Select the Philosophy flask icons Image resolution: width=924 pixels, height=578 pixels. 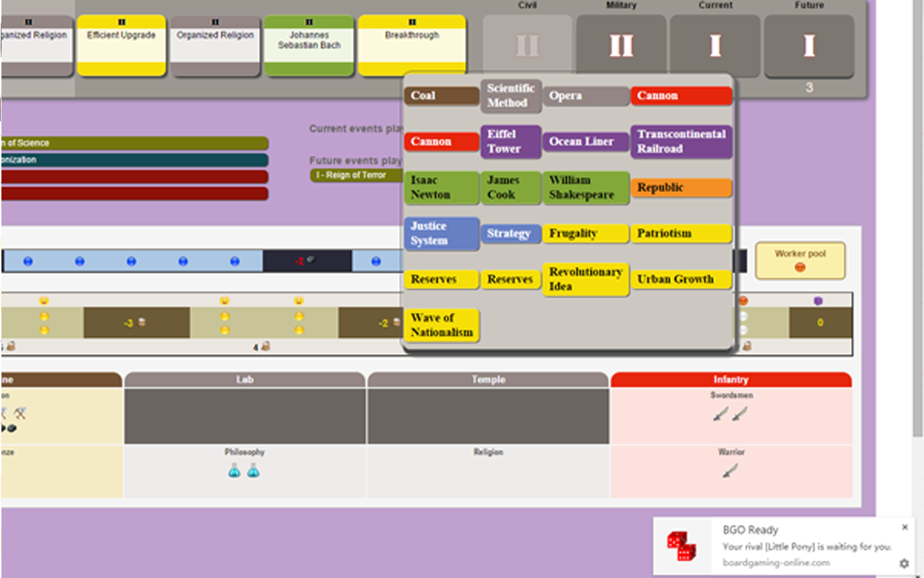coord(244,470)
